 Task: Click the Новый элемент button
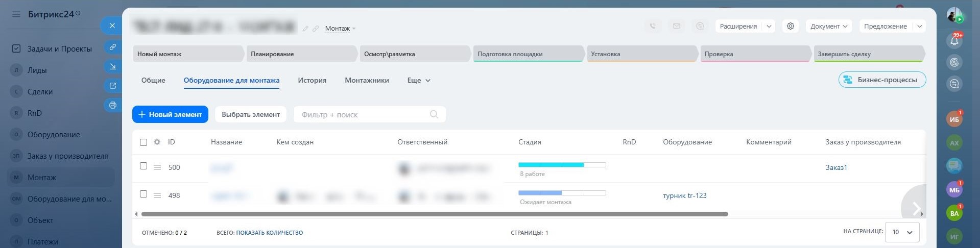click(170, 114)
